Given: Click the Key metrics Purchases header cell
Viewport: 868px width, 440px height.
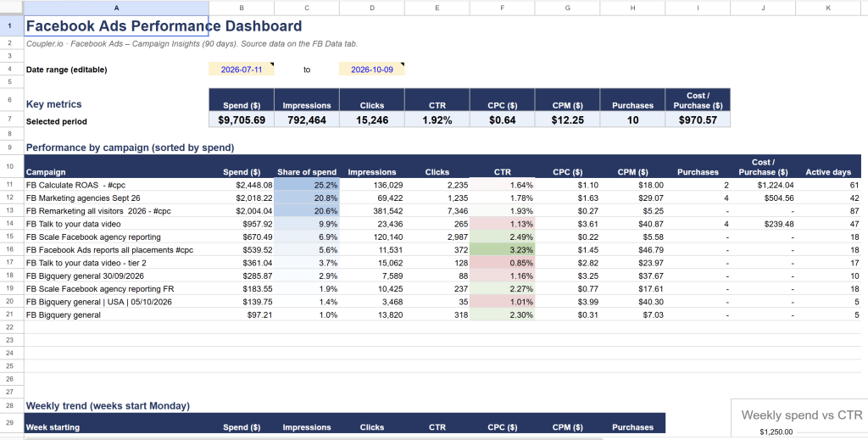Looking at the screenshot, I should (632, 100).
